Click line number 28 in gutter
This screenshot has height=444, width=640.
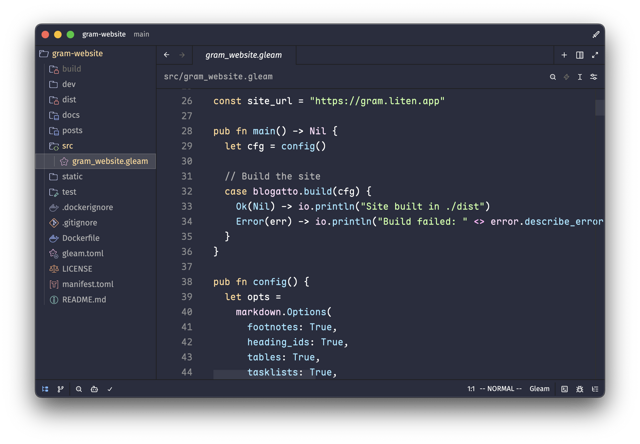[x=187, y=131]
